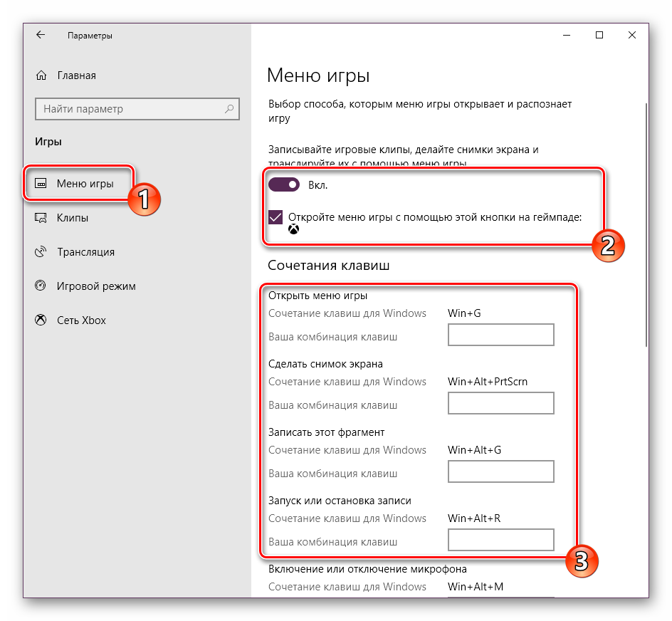The width and height of the screenshot is (672, 621).
Task: Click custom shortcut field for Сделать снимок экрана
Action: (x=500, y=404)
